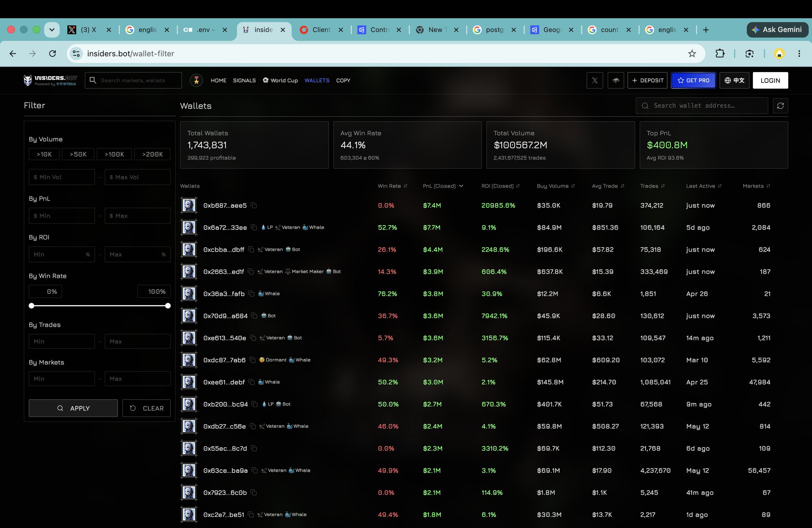Sort table by ROI (Closed)
The image size is (812, 528).
(x=500, y=186)
